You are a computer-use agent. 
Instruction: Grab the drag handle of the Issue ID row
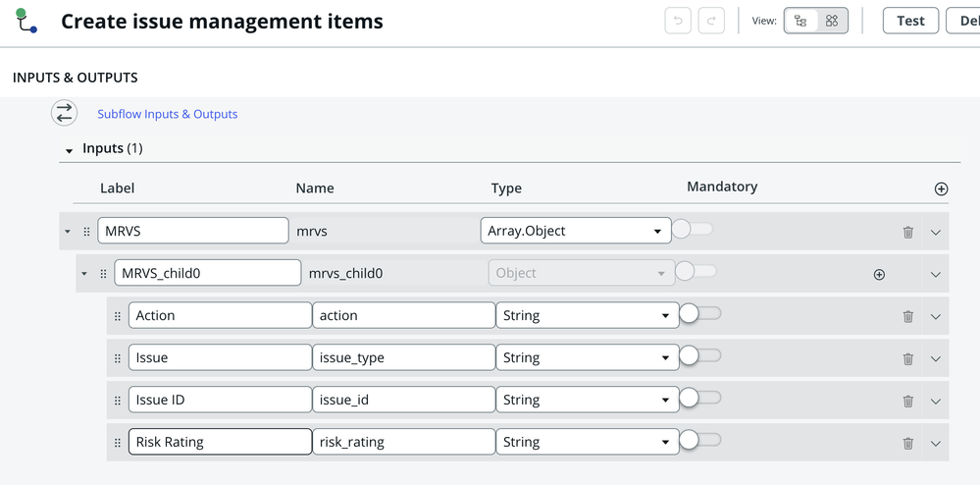coord(118,402)
